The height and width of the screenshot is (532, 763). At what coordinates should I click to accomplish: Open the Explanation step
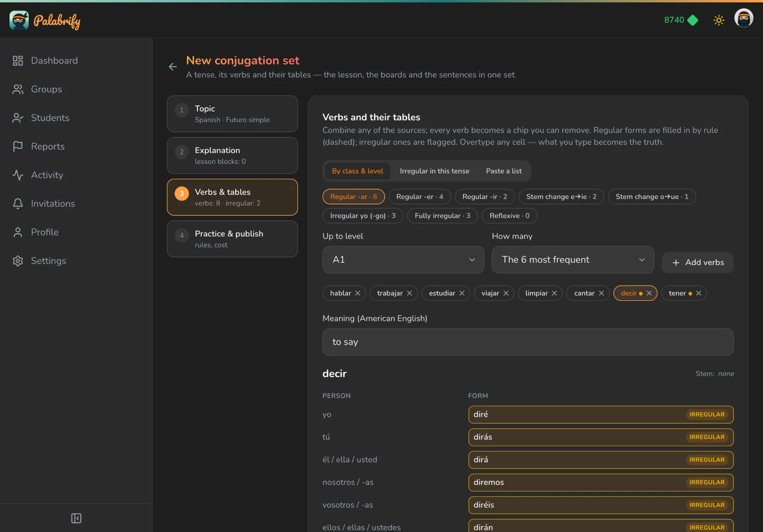232,155
